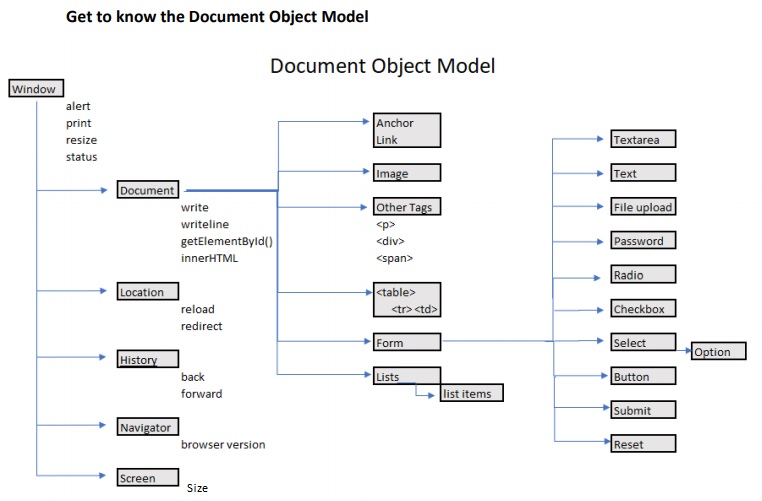This screenshot has width=762, height=501.
Task: Click the Navigator object box
Action: tap(148, 427)
